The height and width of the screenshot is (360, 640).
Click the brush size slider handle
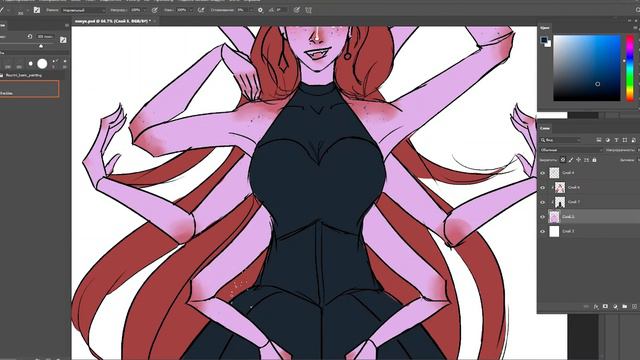41,46
